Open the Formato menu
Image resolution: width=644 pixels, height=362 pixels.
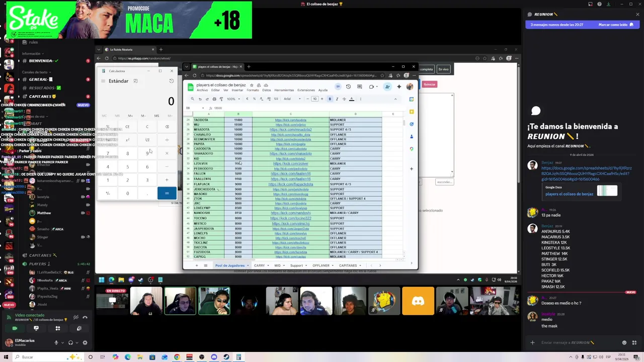coord(253,90)
